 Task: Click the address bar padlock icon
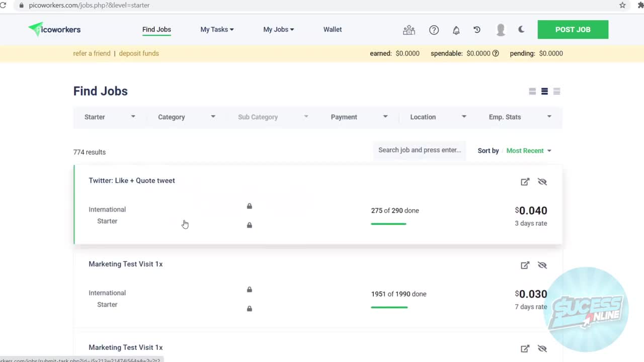[x=21, y=5]
